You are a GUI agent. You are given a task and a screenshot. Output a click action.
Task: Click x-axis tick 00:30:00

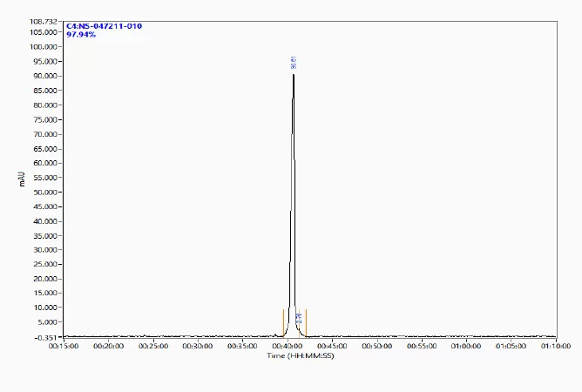tap(198, 346)
